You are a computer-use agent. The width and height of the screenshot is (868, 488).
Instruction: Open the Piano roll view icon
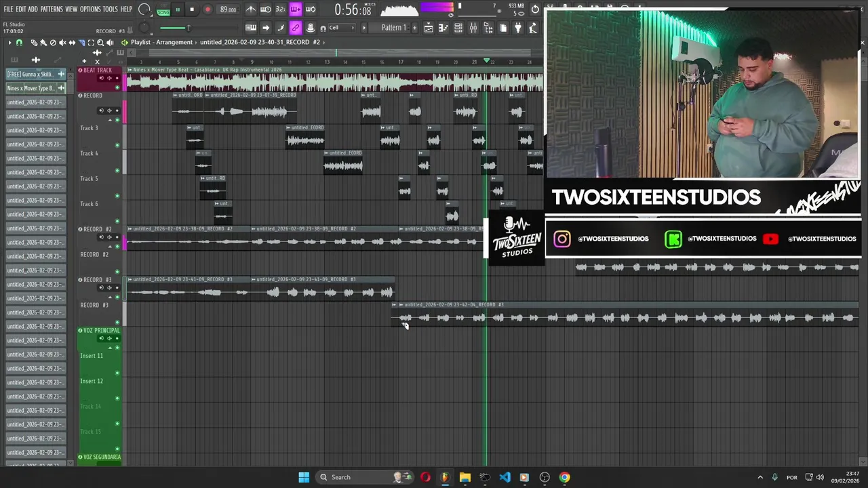tap(443, 28)
